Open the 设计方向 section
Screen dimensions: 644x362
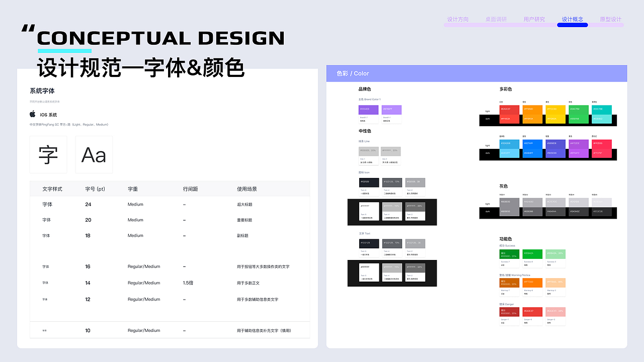click(x=458, y=19)
